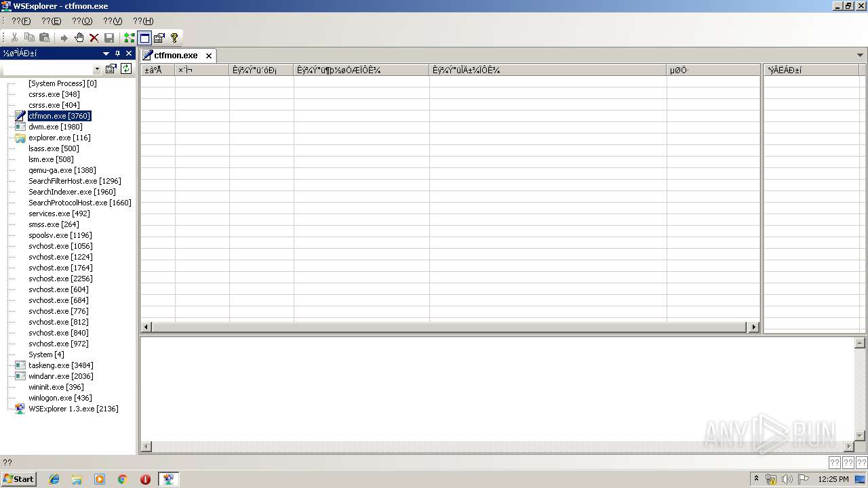Click the windanr.exe [2036] process icon
This screenshot has height=488, width=868.
tap(20, 376)
